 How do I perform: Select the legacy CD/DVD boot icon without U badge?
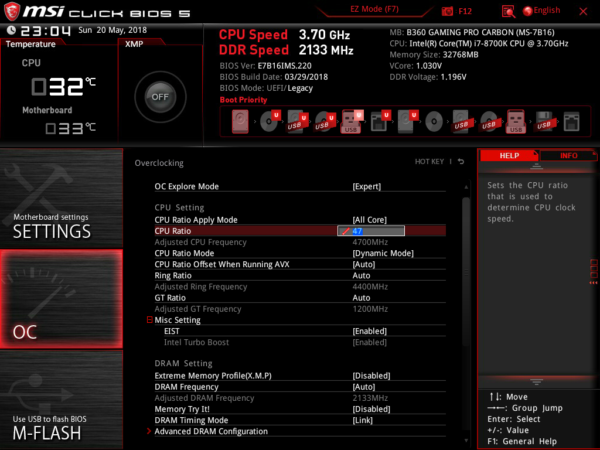[x=434, y=122]
